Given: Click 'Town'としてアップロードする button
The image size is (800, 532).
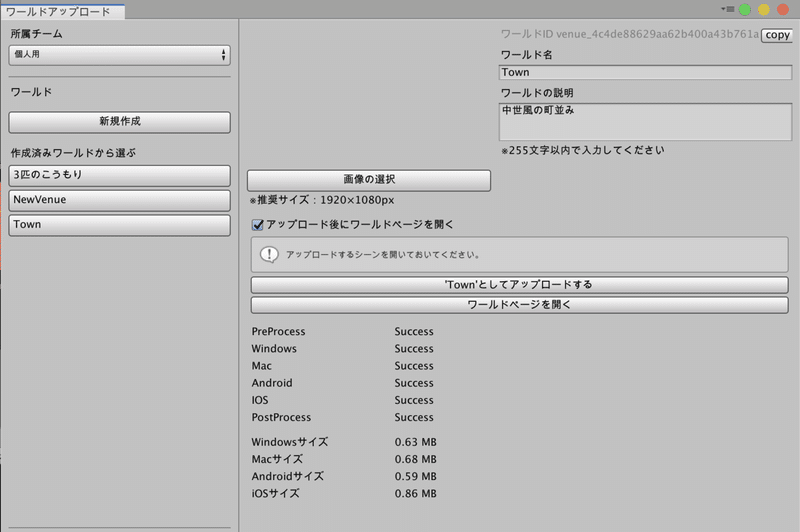Looking at the screenshot, I should (519, 285).
